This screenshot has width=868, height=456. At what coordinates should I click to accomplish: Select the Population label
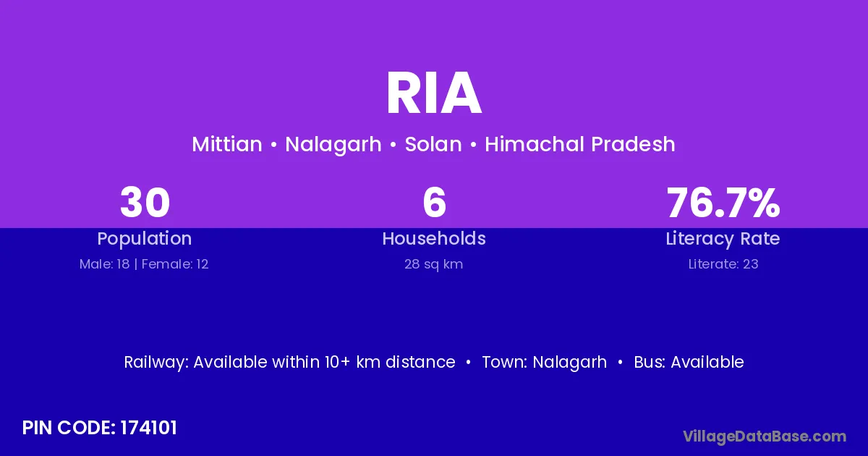(x=145, y=239)
